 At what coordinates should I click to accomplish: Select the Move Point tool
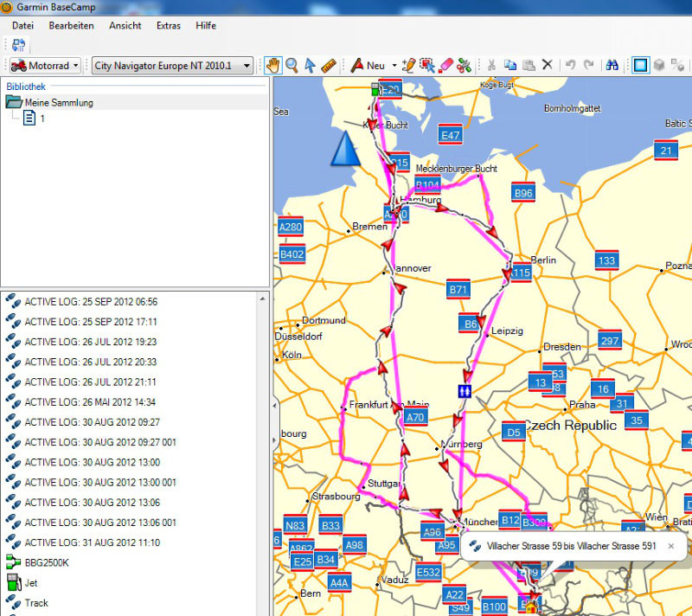[x=427, y=66]
